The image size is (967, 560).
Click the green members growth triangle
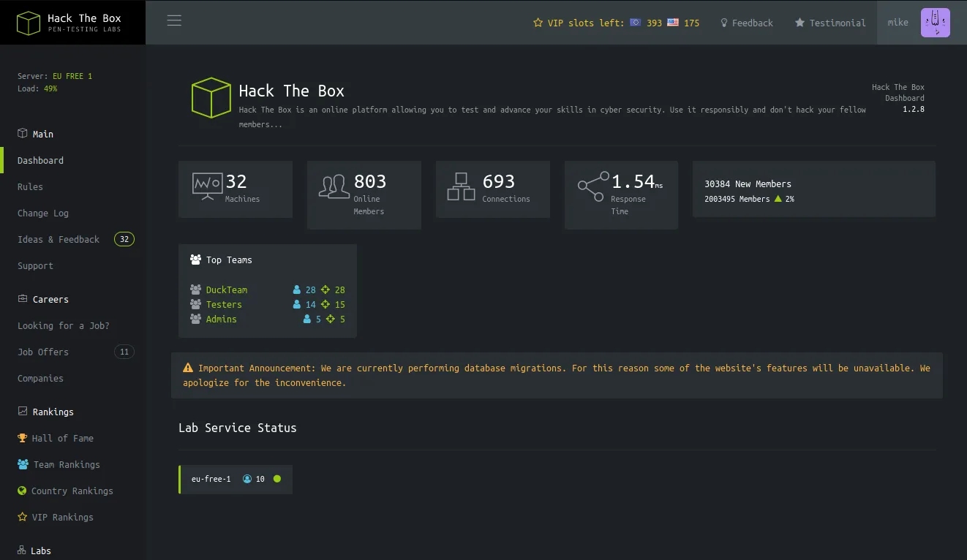pyautogui.click(x=778, y=198)
